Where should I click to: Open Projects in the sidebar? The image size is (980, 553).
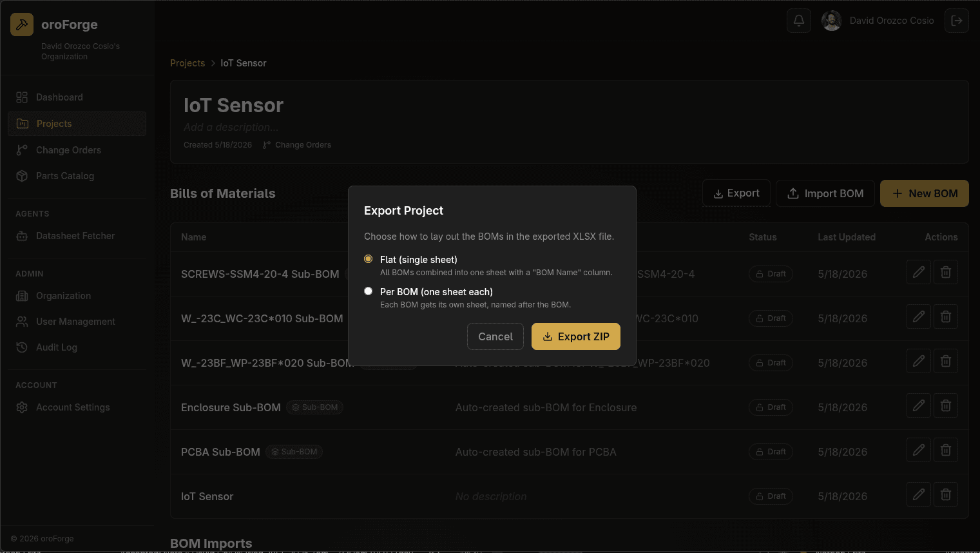click(77, 124)
